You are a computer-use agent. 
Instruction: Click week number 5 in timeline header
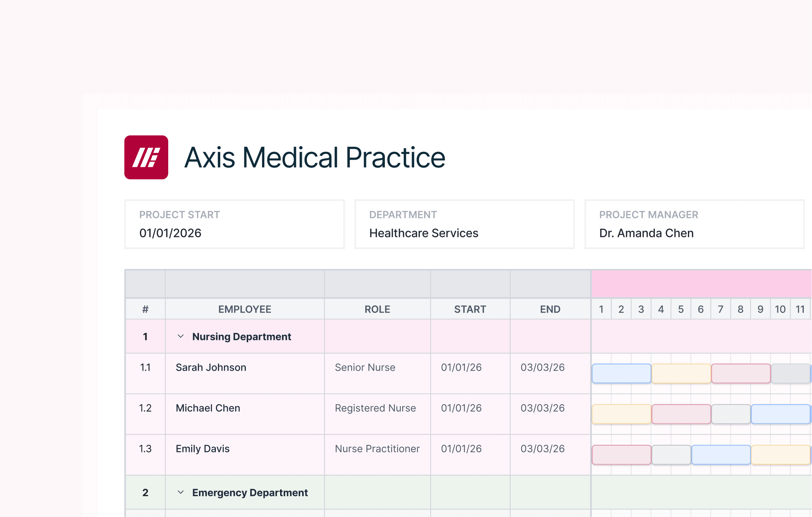coord(681,309)
